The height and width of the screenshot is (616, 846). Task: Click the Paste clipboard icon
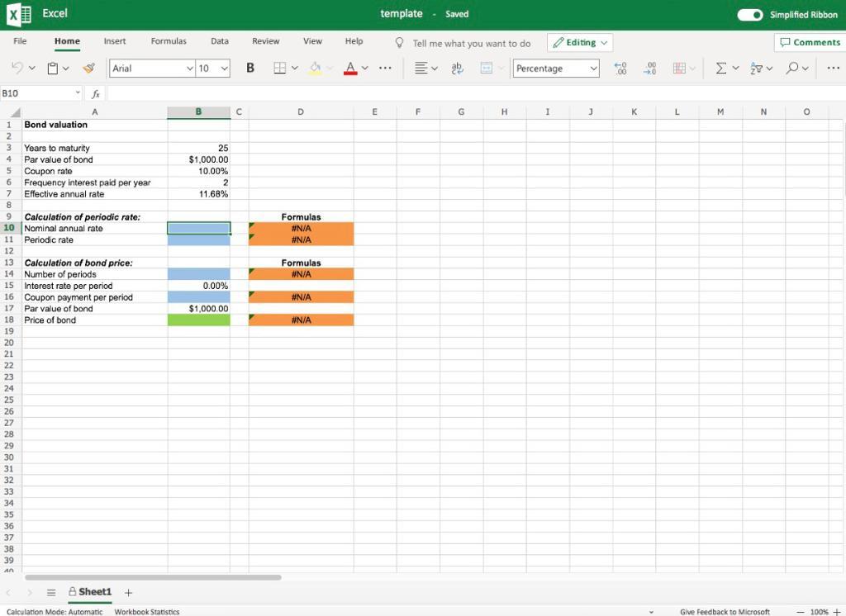point(53,68)
